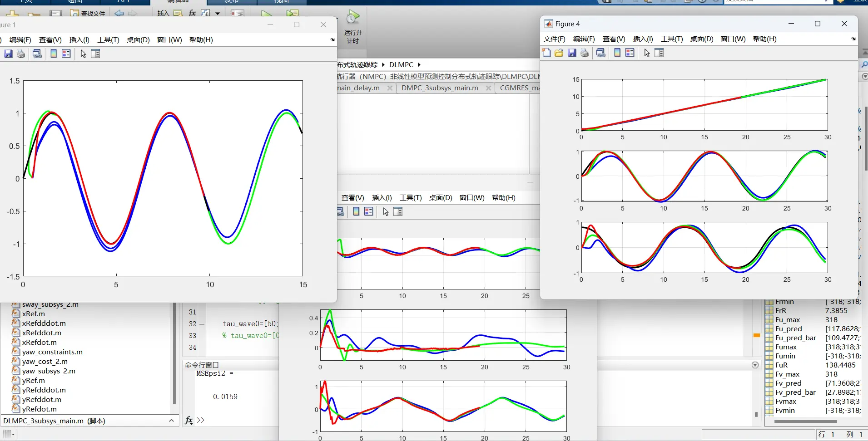This screenshot has width=868, height=441.
Task: Open Property Inspector in Figure 1
Action: pyautogui.click(x=95, y=54)
